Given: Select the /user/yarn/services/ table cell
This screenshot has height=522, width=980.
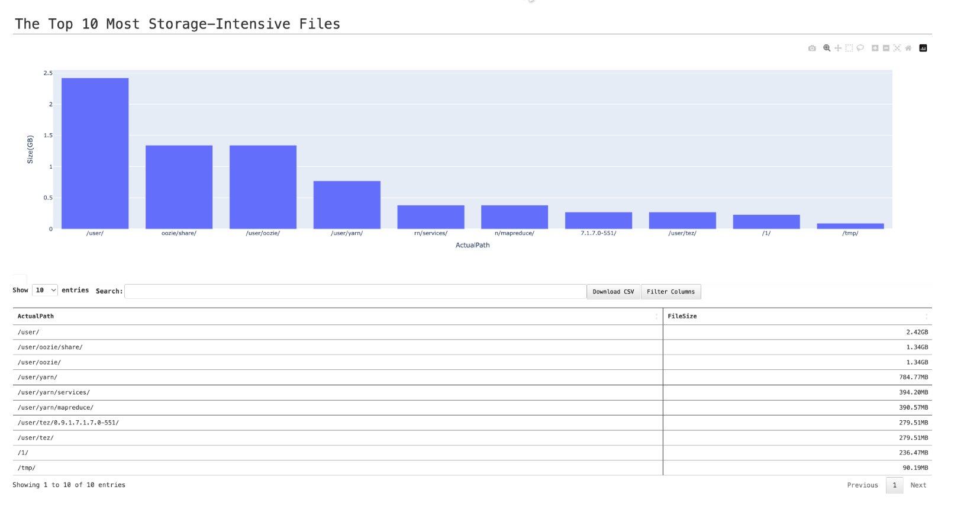Looking at the screenshot, I should [337, 392].
